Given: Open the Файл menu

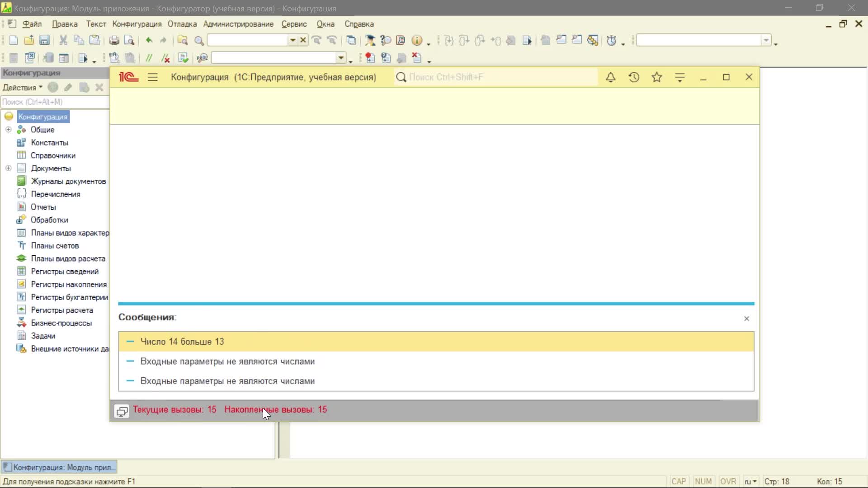Looking at the screenshot, I should point(32,24).
